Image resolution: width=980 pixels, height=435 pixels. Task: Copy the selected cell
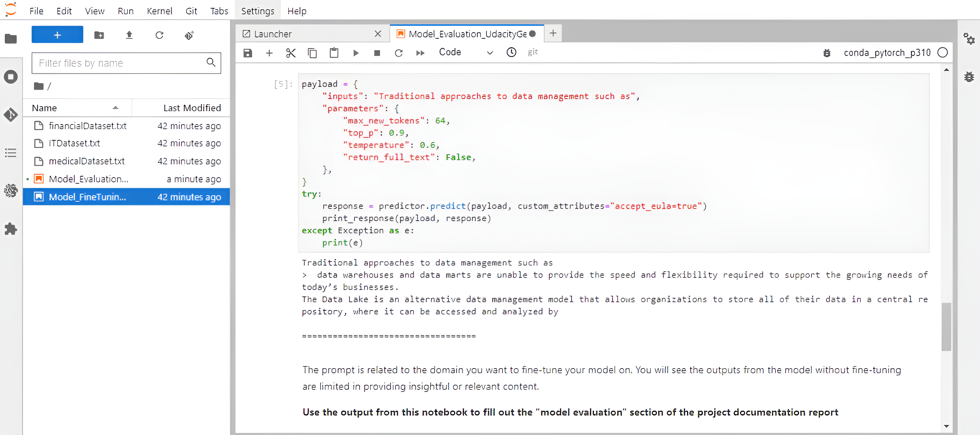(312, 53)
